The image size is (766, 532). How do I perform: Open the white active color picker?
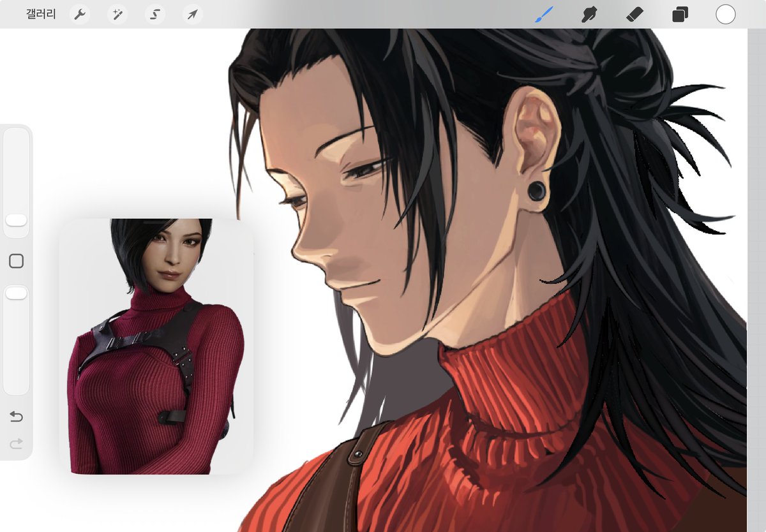726,14
